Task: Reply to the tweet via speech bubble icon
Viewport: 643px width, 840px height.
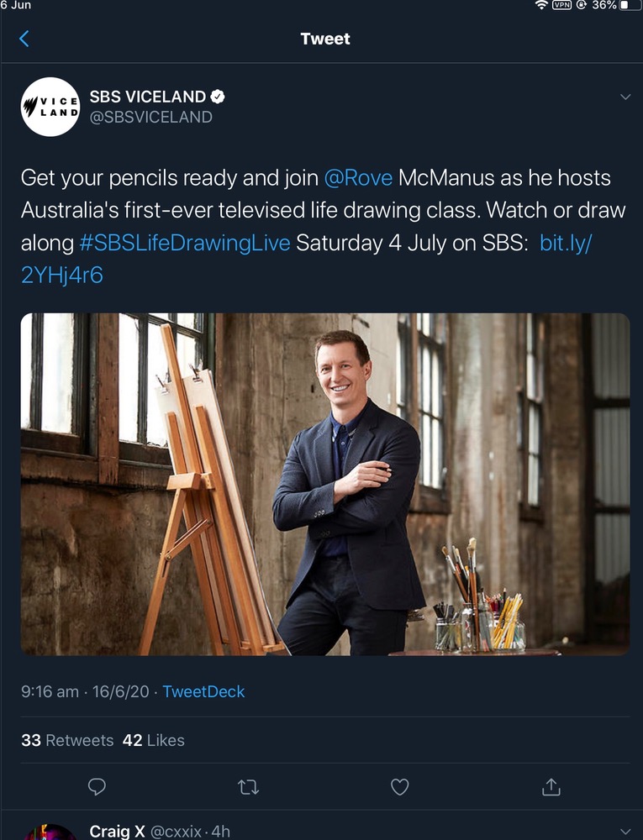Action: pyautogui.click(x=98, y=786)
